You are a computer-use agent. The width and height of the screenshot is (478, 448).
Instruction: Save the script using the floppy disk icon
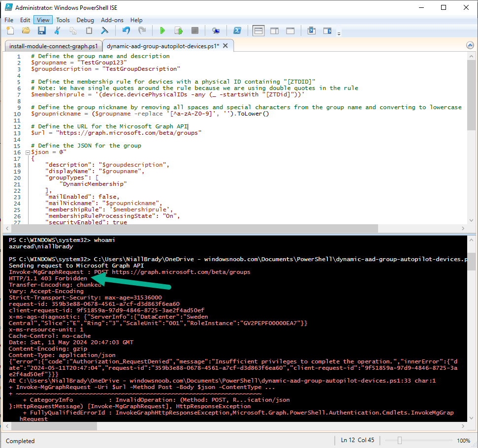click(x=42, y=30)
